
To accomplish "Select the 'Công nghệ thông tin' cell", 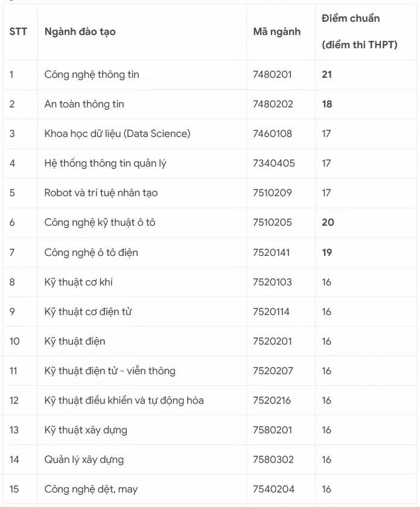I will [x=92, y=75].
